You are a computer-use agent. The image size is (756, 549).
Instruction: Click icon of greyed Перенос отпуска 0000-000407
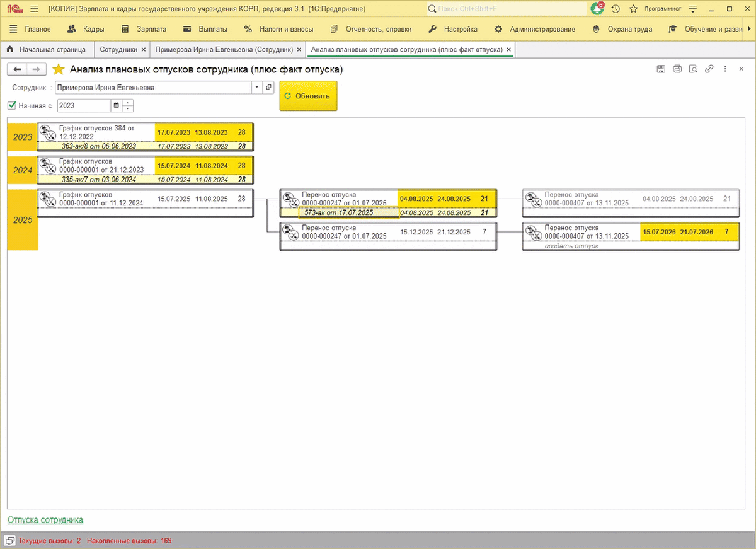click(533, 199)
